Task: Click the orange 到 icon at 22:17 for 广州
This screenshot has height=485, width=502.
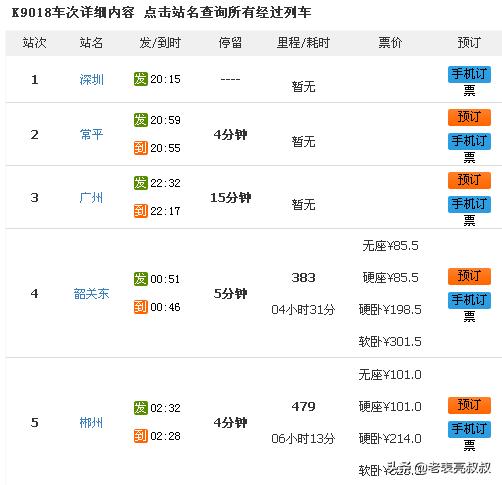Action: coord(141,211)
